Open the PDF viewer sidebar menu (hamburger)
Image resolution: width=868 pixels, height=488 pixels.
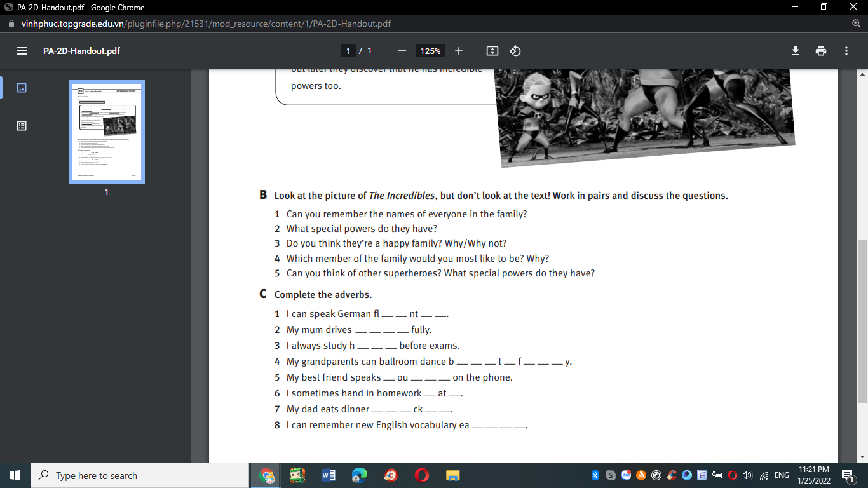[22, 51]
